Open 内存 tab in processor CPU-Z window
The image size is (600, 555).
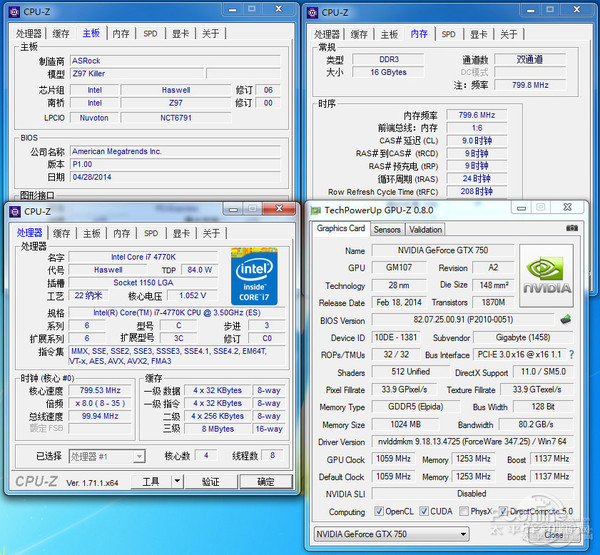coord(122,233)
